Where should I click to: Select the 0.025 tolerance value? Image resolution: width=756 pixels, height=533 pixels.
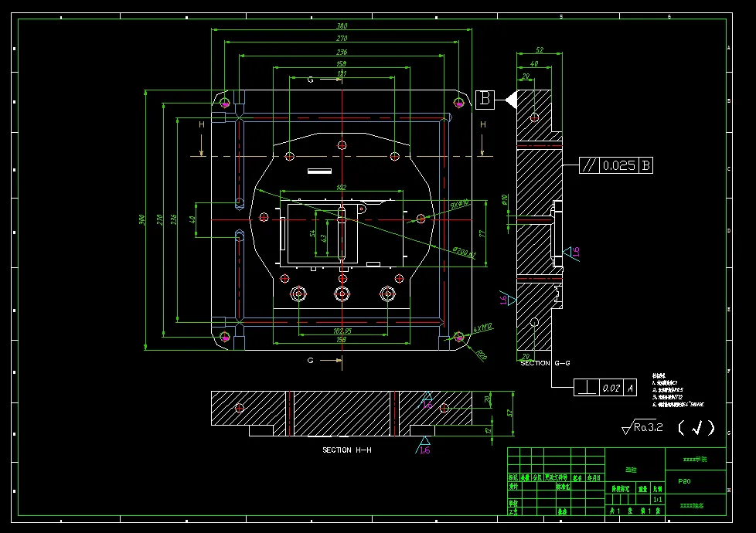[x=619, y=166]
